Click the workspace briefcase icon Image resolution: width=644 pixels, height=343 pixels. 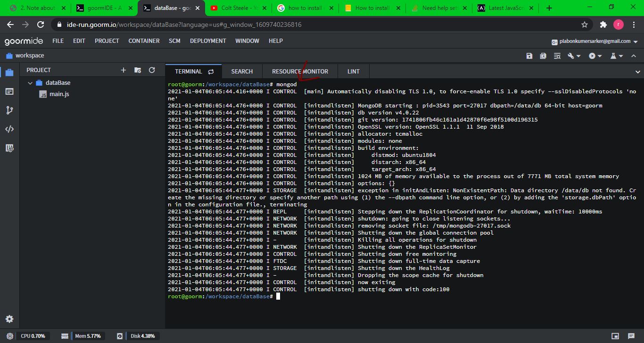9,56
